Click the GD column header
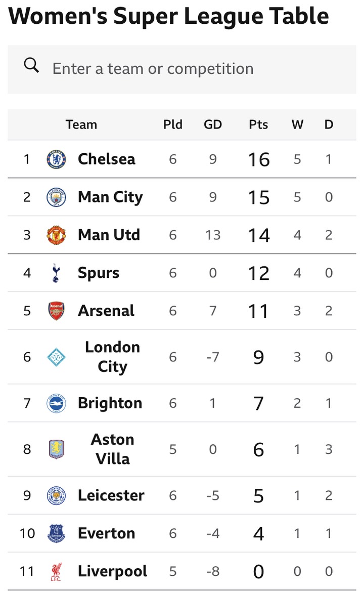 213,124
